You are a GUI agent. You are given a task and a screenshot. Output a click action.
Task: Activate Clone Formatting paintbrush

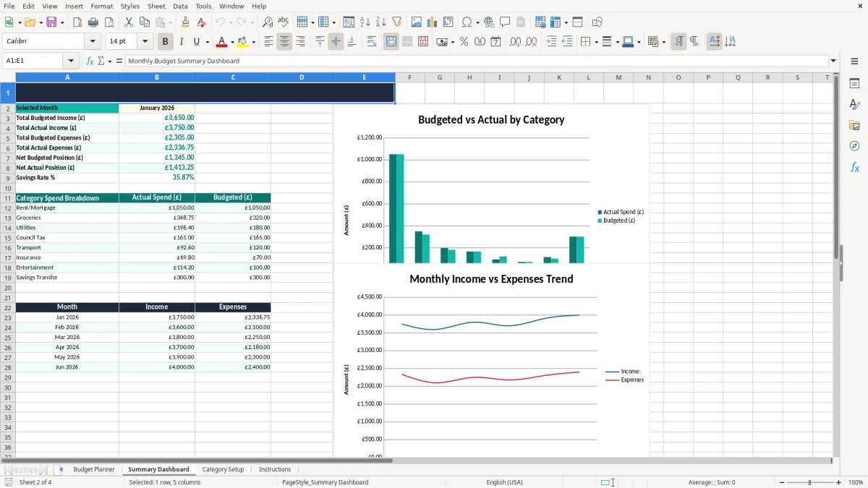coord(185,22)
